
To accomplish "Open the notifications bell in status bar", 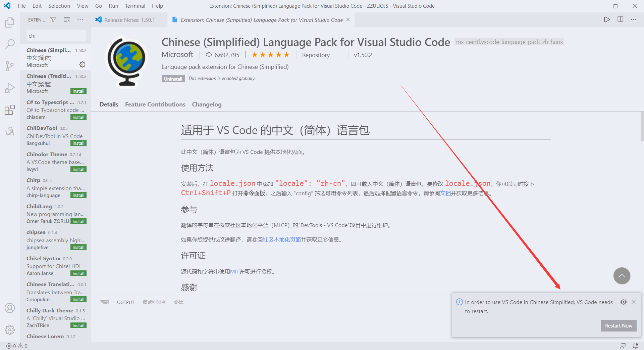I will point(635,346).
